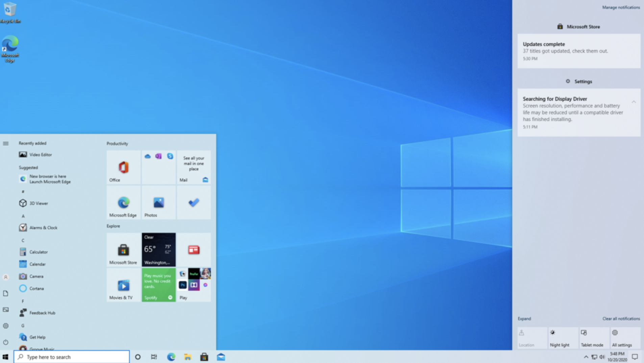Open the To Do checkmark tile
The image size is (644, 363).
coord(194,202)
